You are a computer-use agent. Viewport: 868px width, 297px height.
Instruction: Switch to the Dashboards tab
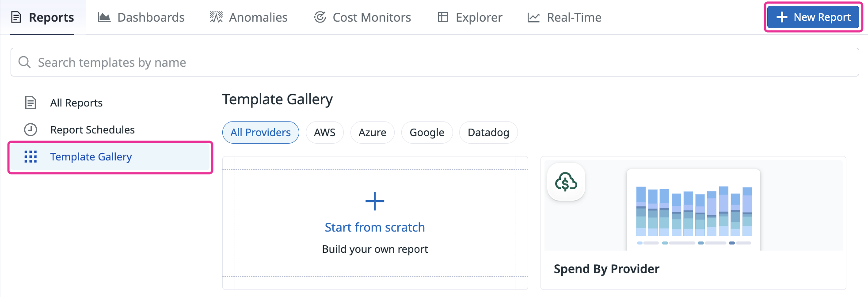pyautogui.click(x=151, y=17)
